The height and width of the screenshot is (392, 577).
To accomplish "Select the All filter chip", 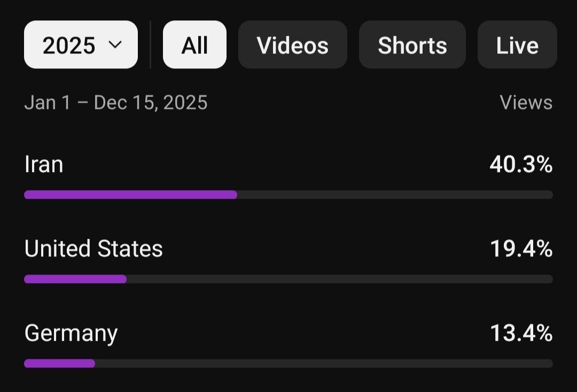I will pyautogui.click(x=194, y=45).
